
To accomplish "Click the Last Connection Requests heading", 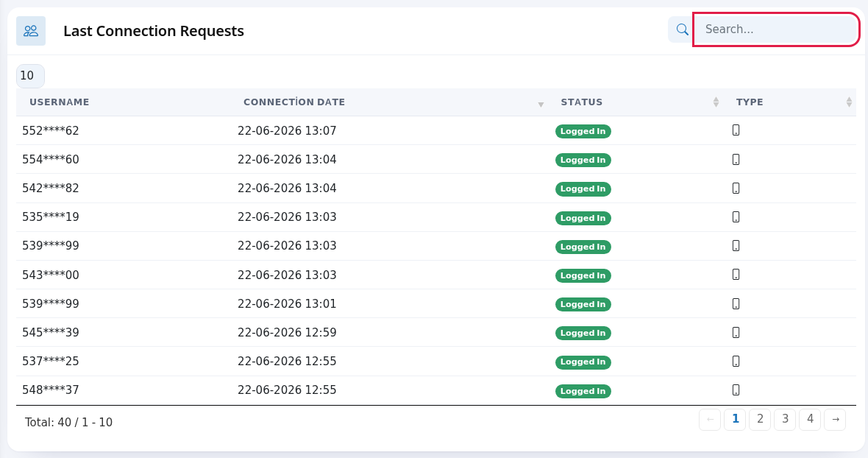I will [x=153, y=31].
